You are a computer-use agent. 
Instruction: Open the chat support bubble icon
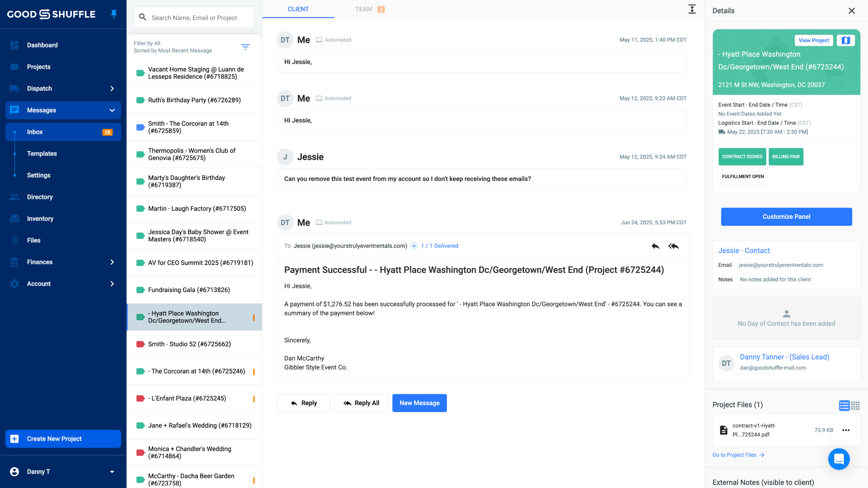coord(839,459)
